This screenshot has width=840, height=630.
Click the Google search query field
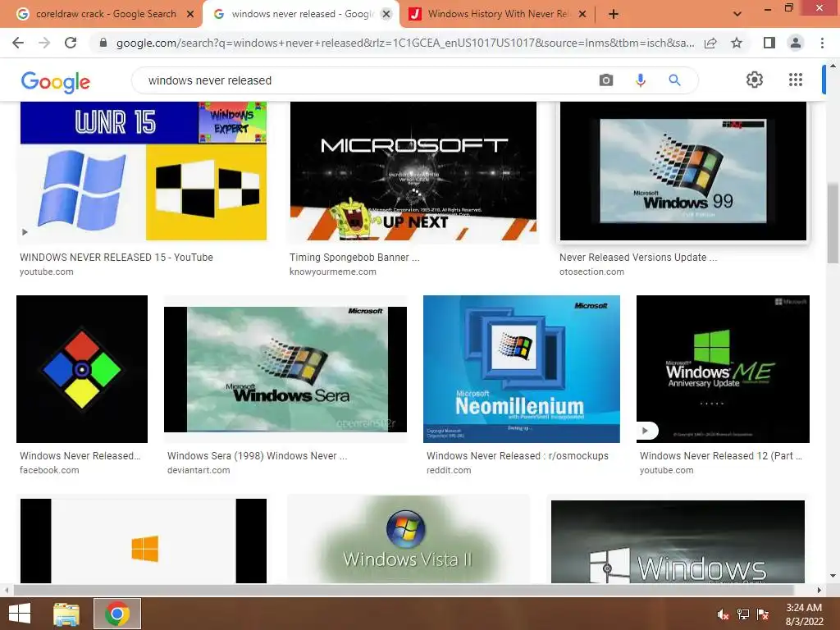pos(364,80)
